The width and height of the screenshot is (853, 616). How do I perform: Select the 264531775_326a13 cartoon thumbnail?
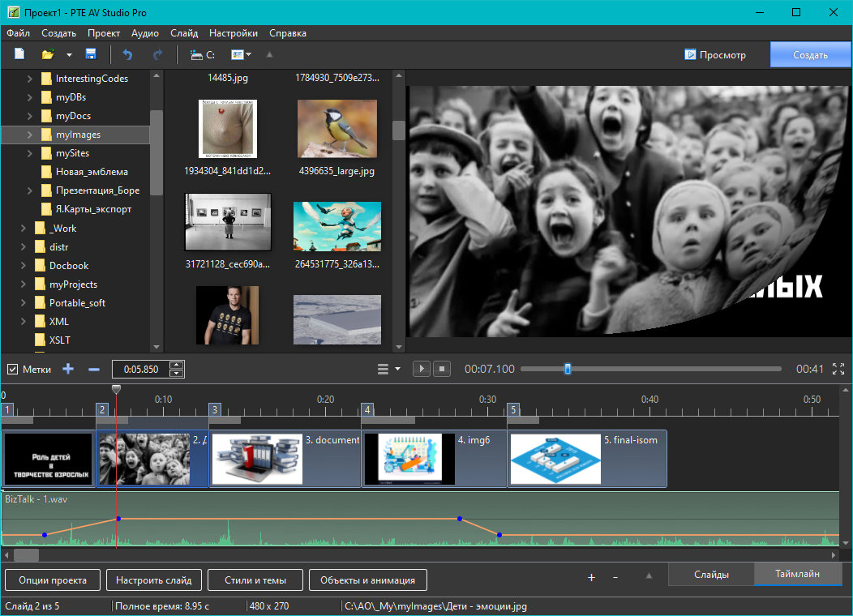337,226
